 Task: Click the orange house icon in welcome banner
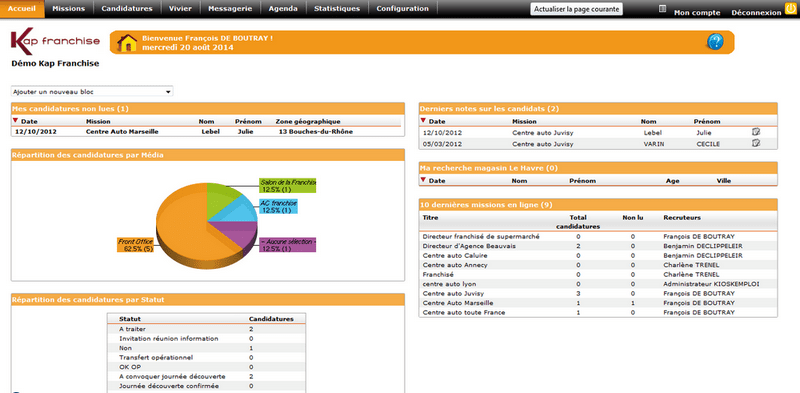click(127, 42)
